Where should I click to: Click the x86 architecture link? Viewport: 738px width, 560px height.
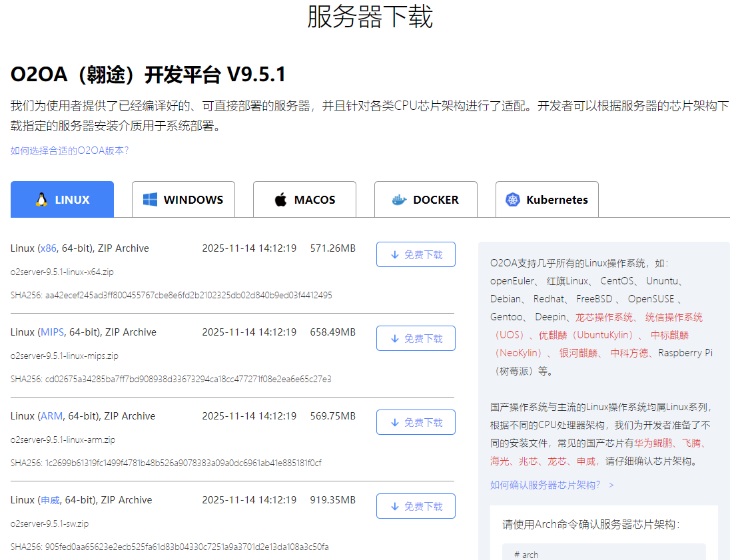tap(48, 248)
